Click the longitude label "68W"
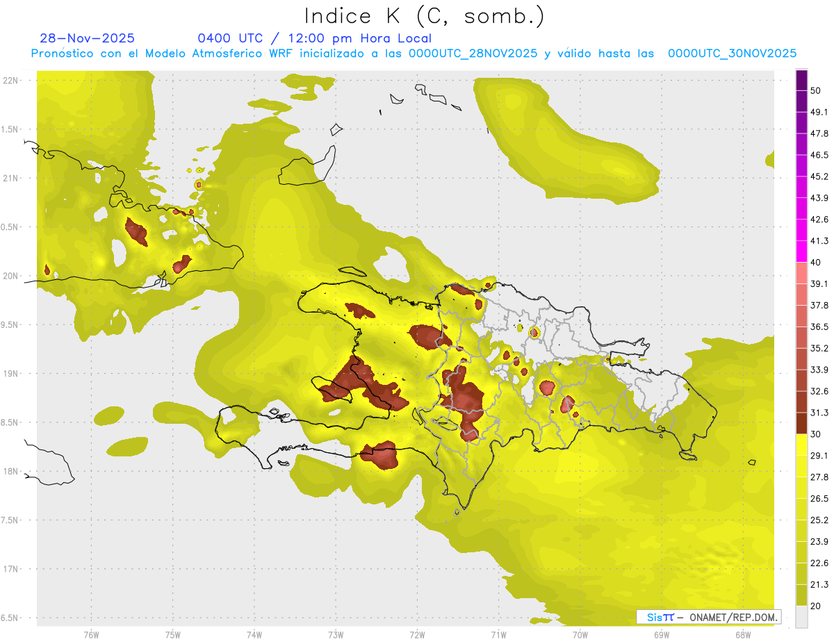 click(743, 635)
